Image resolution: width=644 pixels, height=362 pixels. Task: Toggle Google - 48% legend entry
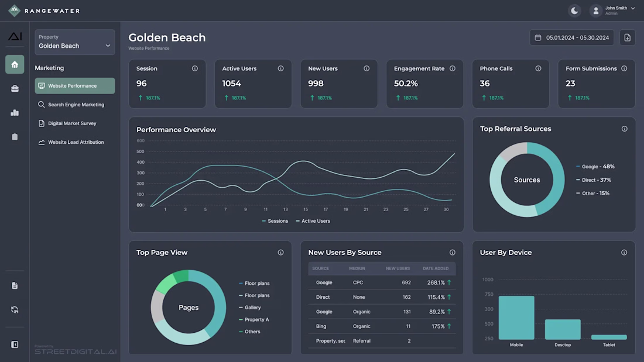[595, 167]
